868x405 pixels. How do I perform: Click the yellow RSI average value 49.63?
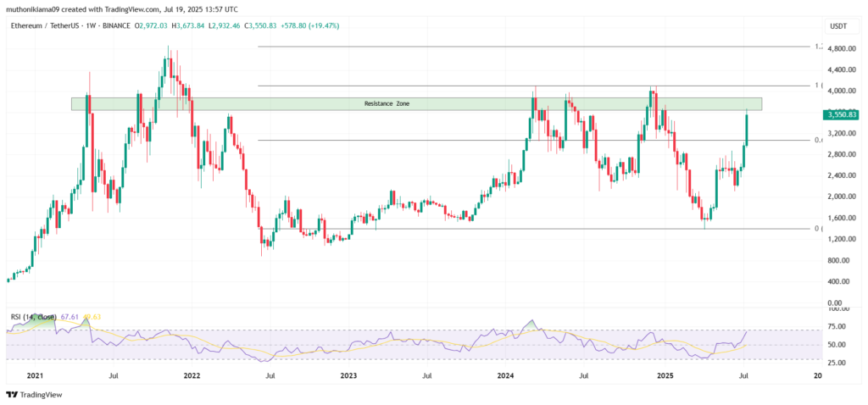click(91, 317)
